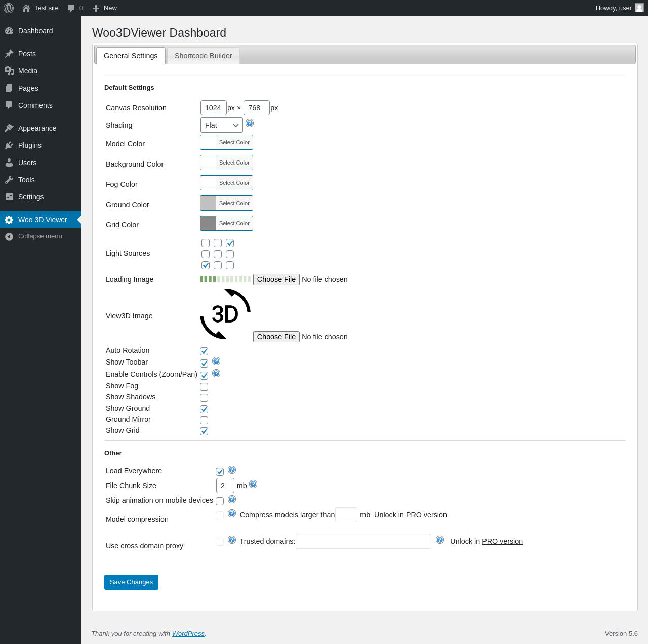Screen dimensions: 648x644
Task: Click the help icon beside Shading dropdown
Action: [250, 123]
